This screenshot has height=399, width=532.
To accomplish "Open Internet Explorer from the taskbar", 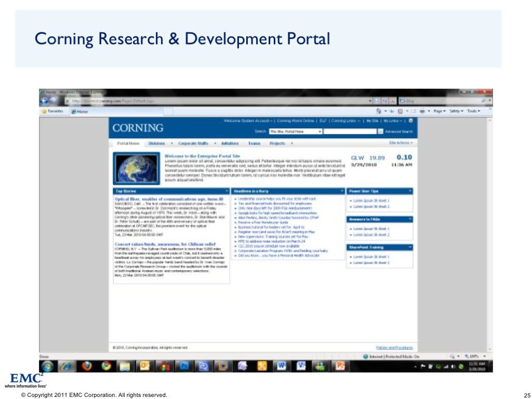I will pyautogui.click(x=67, y=366).
